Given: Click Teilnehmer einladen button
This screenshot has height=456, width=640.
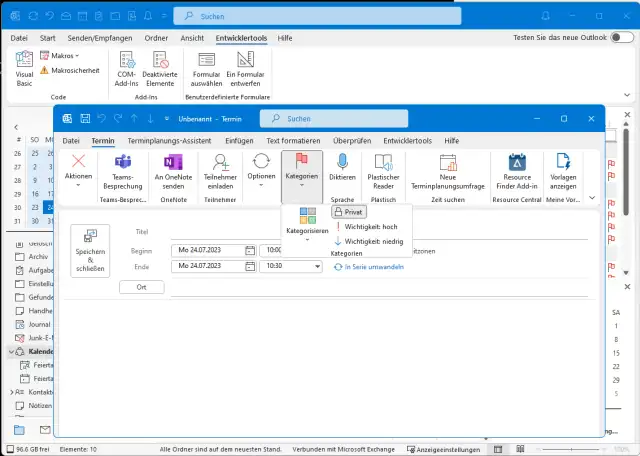Looking at the screenshot, I should (220, 172).
